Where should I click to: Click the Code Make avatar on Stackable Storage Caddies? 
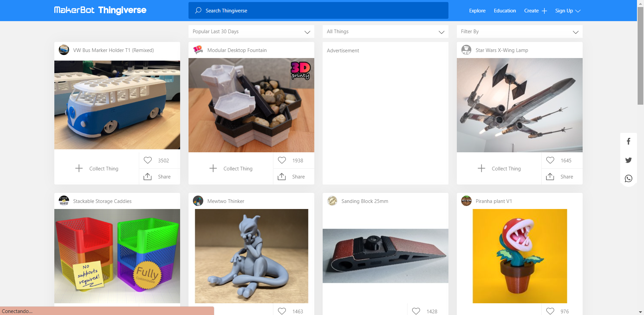64,201
